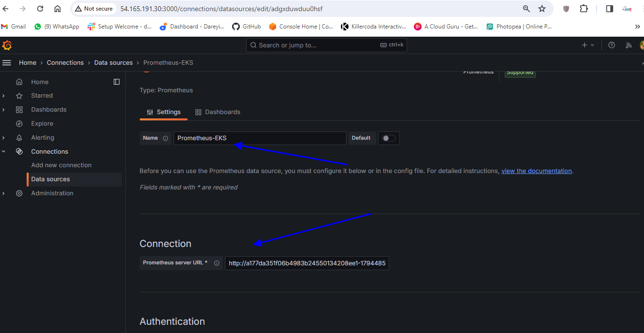Click the Name field info icon
Screen dimensions: 644x333
(x=165, y=138)
